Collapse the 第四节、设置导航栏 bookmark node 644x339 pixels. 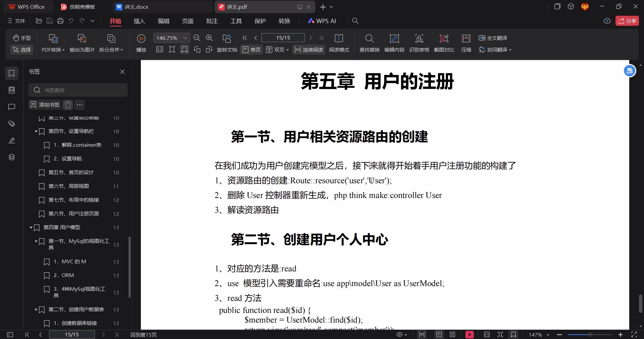pyautogui.click(x=36, y=132)
